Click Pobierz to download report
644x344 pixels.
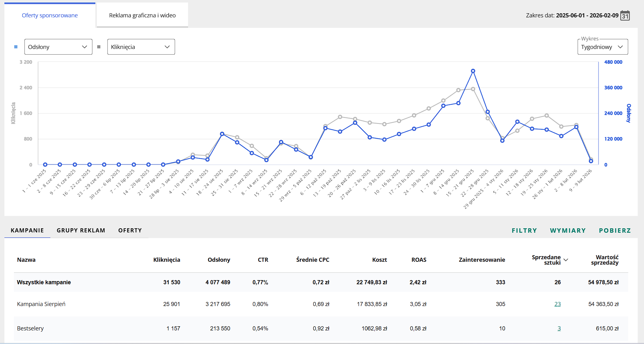[x=615, y=230]
